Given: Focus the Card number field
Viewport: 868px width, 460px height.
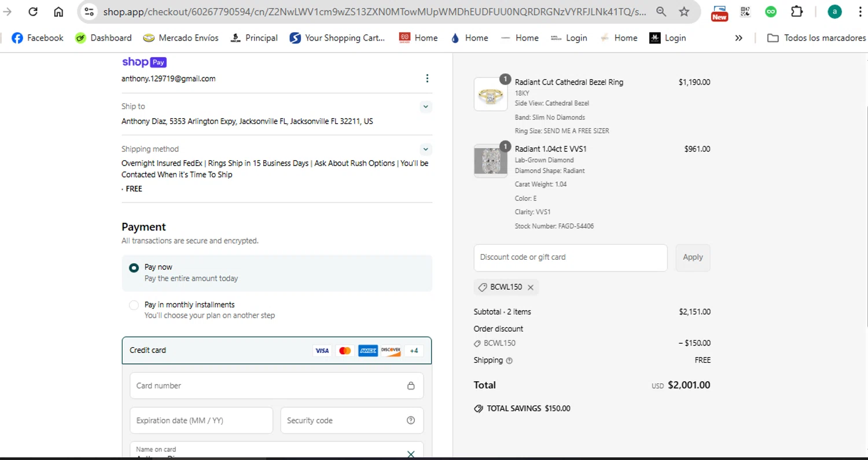Looking at the screenshot, I should click(277, 385).
